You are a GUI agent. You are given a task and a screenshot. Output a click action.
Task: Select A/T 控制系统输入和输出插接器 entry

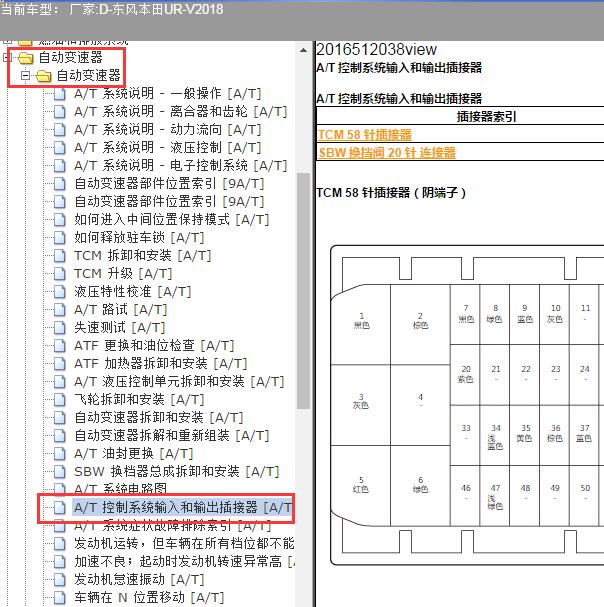click(182, 508)
